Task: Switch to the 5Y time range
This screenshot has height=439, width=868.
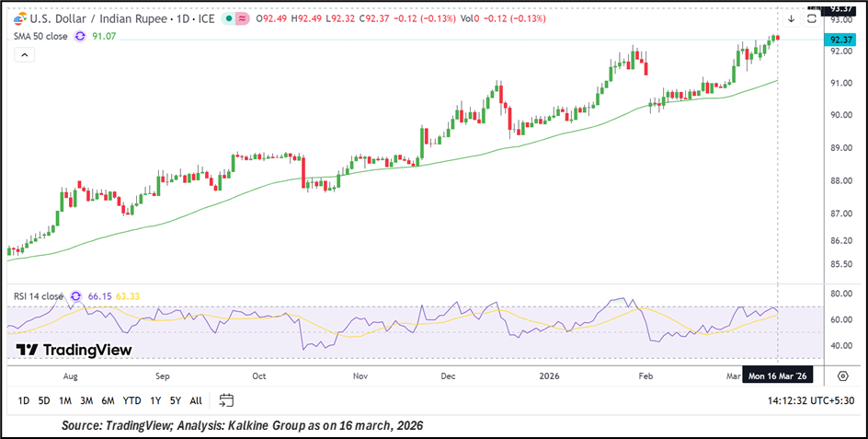Action: click(175, 400)
